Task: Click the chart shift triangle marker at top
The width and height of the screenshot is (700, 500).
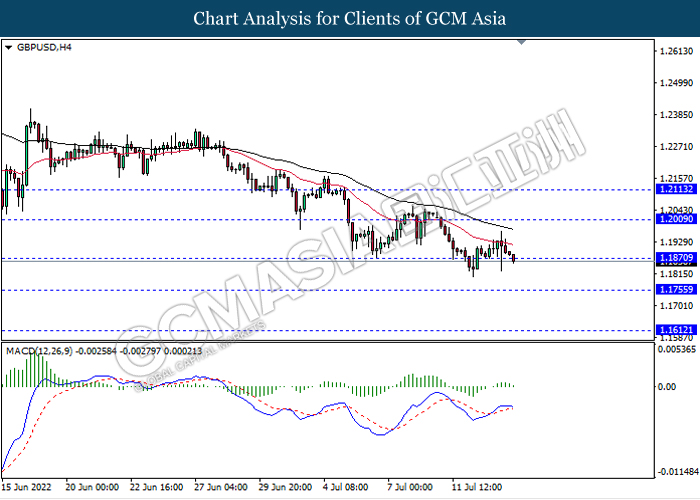Action: click(521, 42)
